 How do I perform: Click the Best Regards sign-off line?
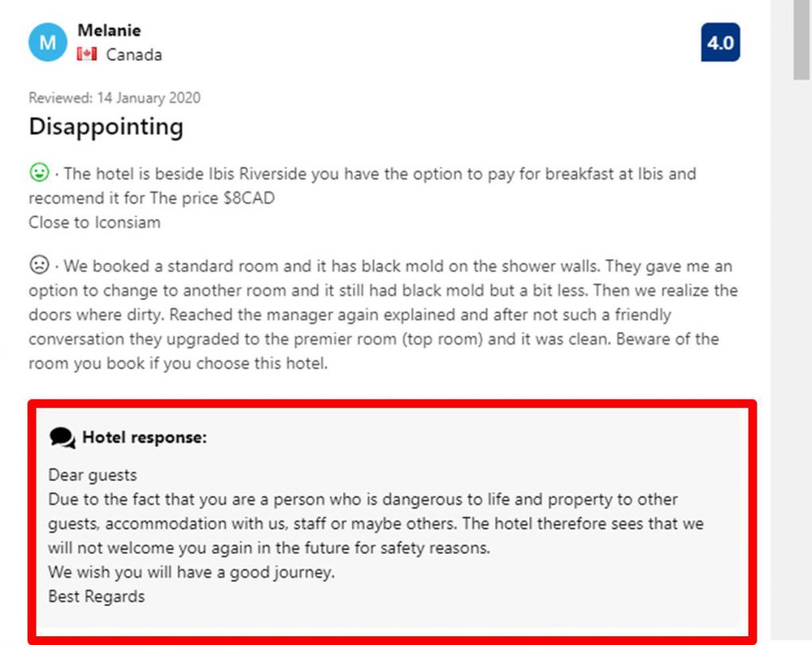pos(96,597)
